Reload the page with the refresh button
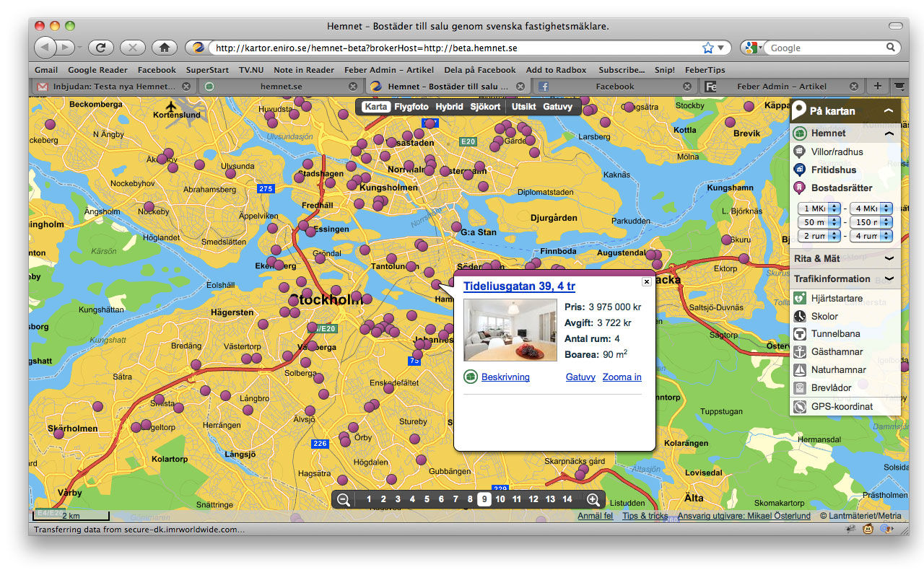Image resolution: width=924 pixels, height=575 pixels. click(100, 48)
